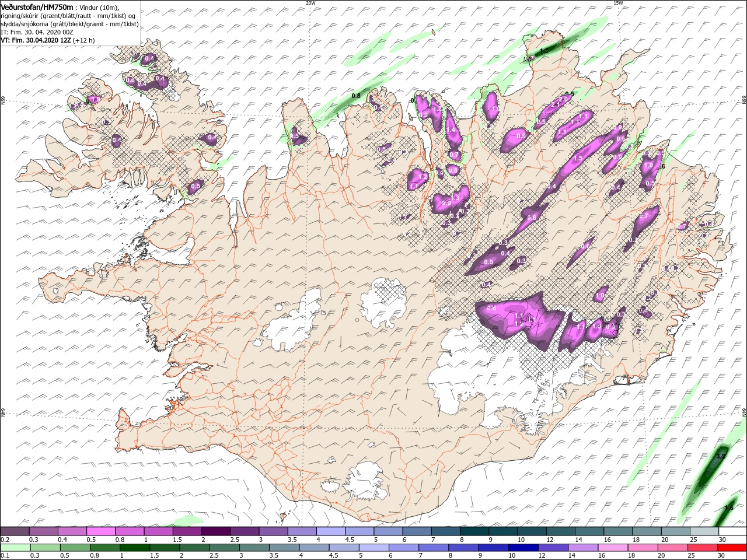Select the light grey swatch at 25 in the upper scale
Screen dimensions: 747x560
click(x=703, y=531)
